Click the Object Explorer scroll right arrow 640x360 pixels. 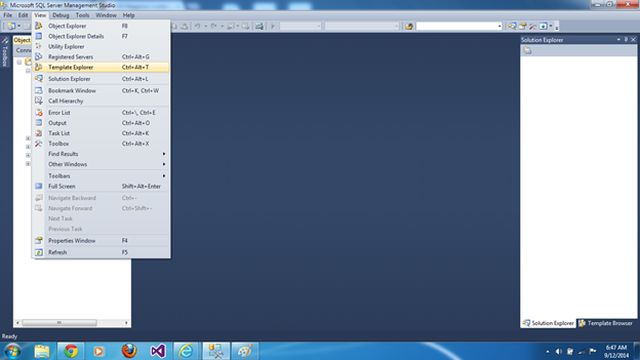[x=127, y=323]
